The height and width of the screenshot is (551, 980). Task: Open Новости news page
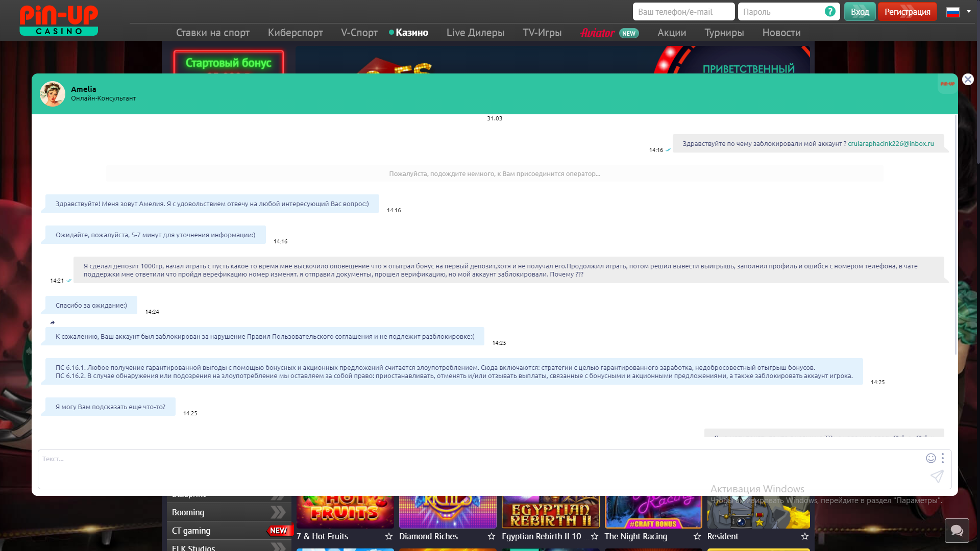pyautogui.click(x=781, y=33)
